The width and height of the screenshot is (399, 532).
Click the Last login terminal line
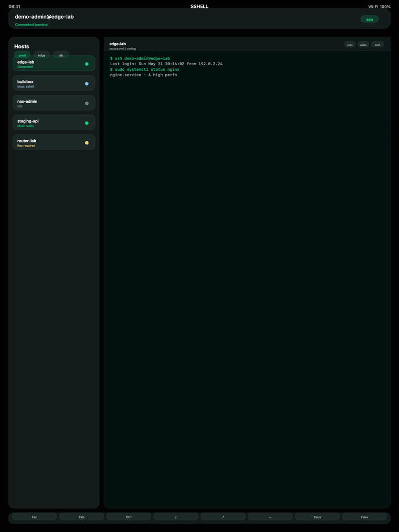click(x=166, y=64)
